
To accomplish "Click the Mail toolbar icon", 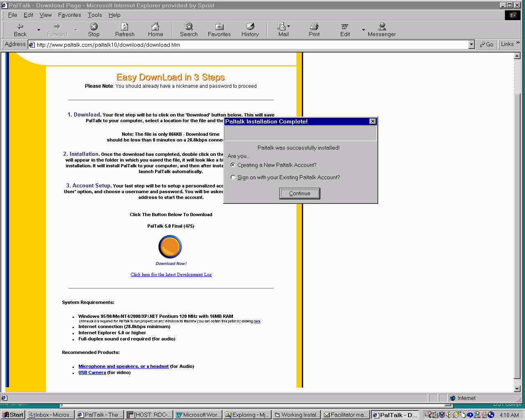I will point(282,30).
